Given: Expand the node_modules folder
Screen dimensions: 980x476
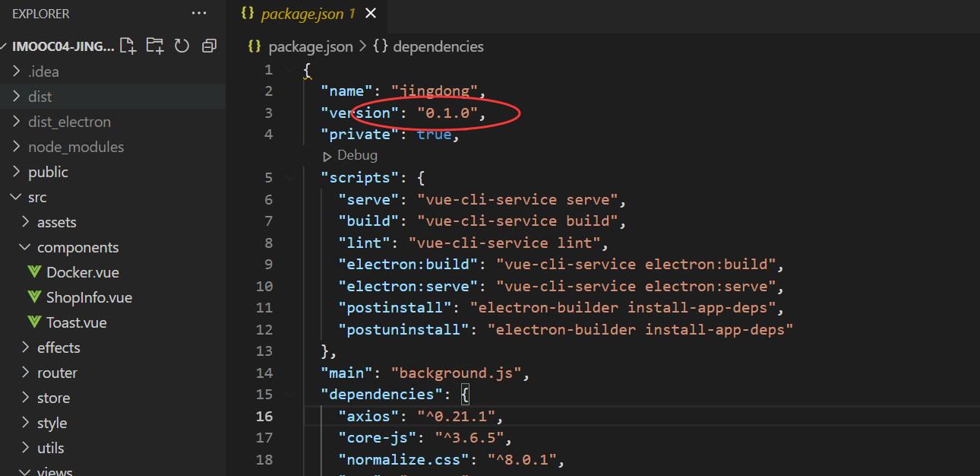Looking at the screenshot, I should (16, 147).
